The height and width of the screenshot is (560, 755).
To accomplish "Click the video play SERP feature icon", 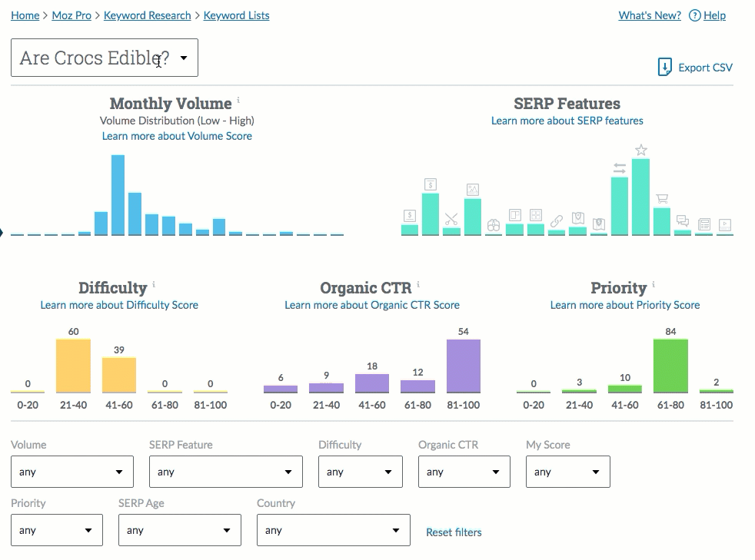I will tap(724, 225).
